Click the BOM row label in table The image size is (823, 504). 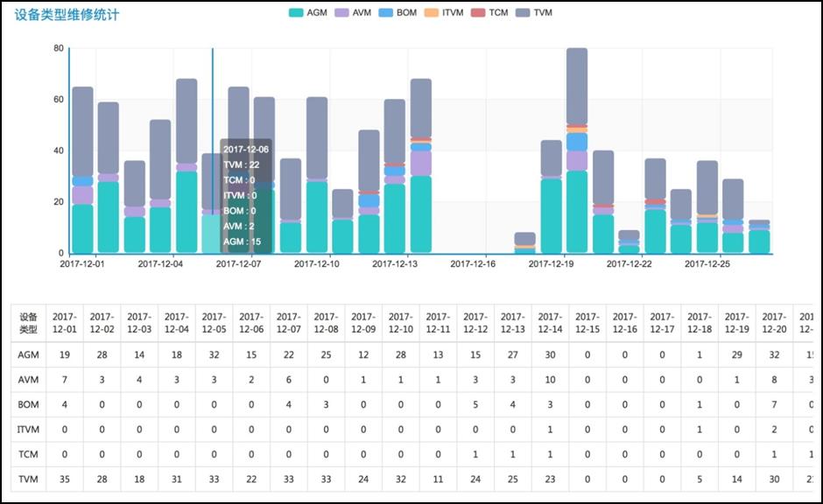click(28, 405)
